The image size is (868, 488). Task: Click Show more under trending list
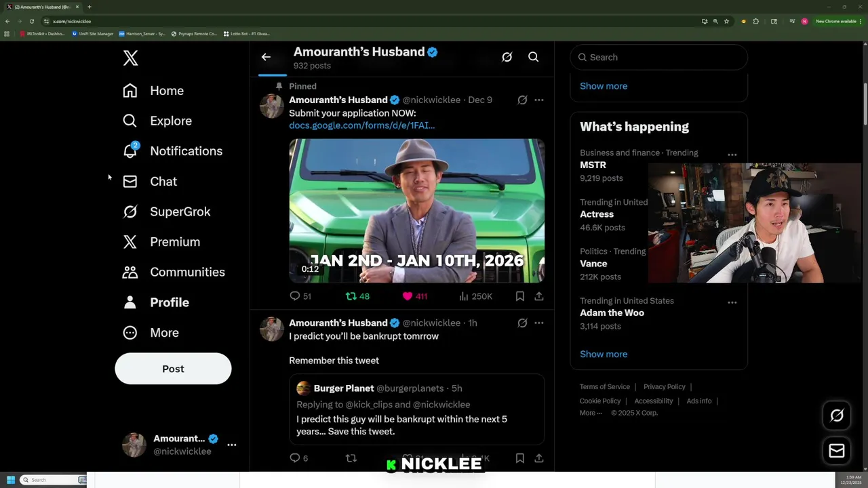(x=604, y=354)
